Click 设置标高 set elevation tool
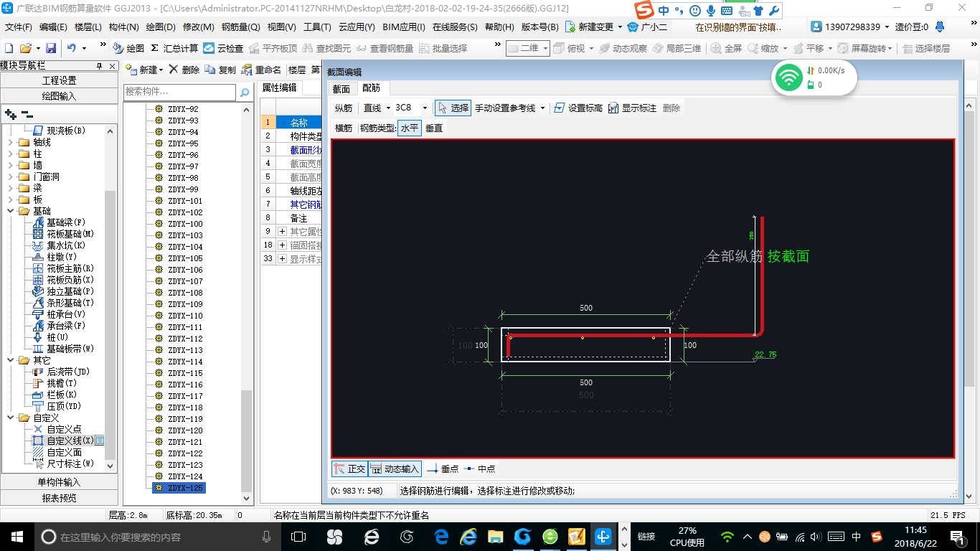Screen dimensions: 980x551 (578, 108)
